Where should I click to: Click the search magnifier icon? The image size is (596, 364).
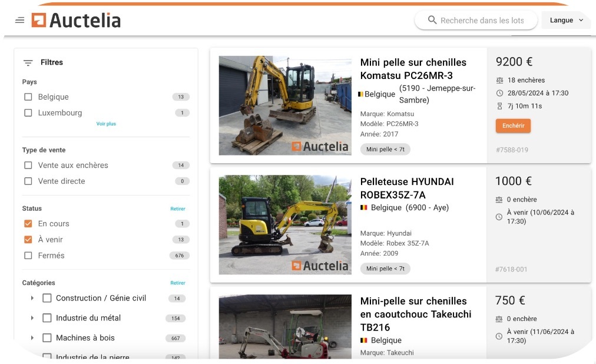click(432, 20)
